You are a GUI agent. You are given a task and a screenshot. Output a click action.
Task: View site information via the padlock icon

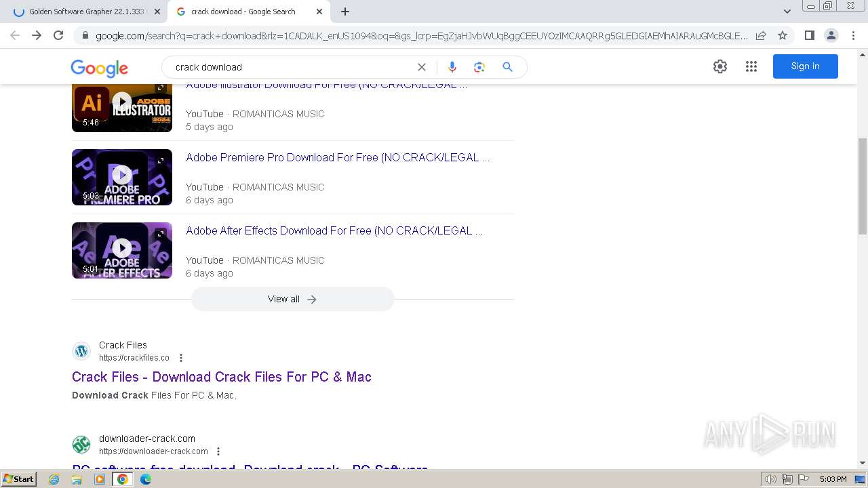(x=85, y=35)
